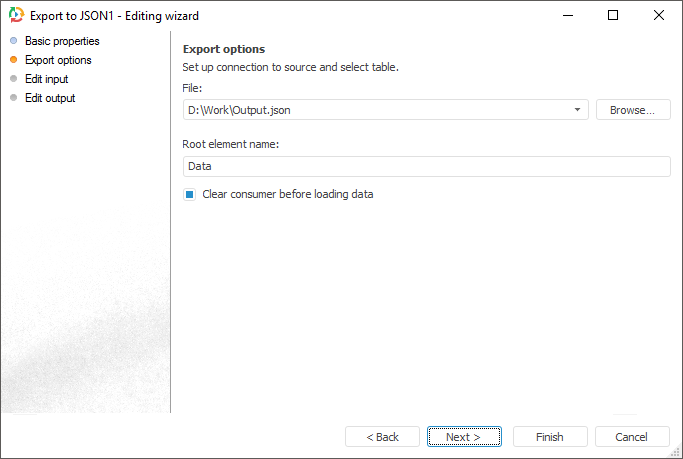Click the Edit input step bullet
The image size is (683, 459).
pos(13,79)
